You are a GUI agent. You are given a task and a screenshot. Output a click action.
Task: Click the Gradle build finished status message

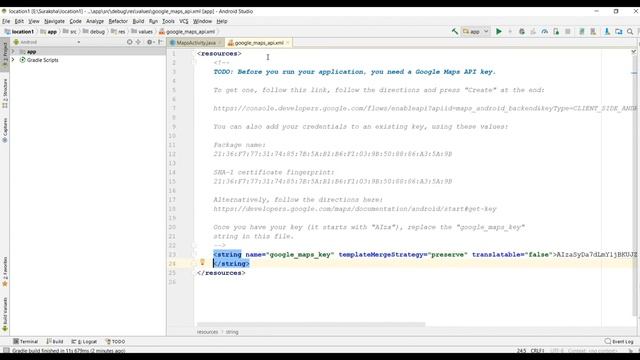coord(69,350)
